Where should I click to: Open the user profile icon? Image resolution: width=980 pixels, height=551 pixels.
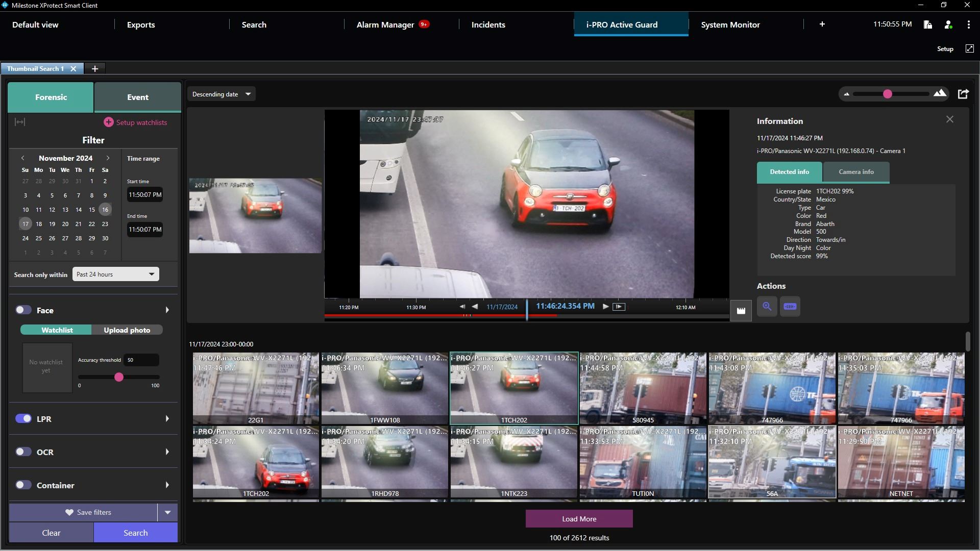(x=948, y=24)
